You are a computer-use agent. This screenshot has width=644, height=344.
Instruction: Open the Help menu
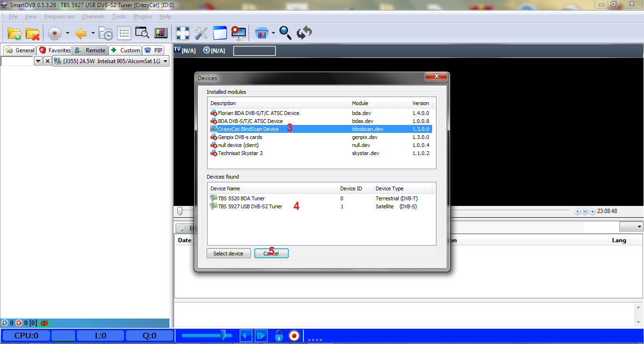(x=165, y=16)
